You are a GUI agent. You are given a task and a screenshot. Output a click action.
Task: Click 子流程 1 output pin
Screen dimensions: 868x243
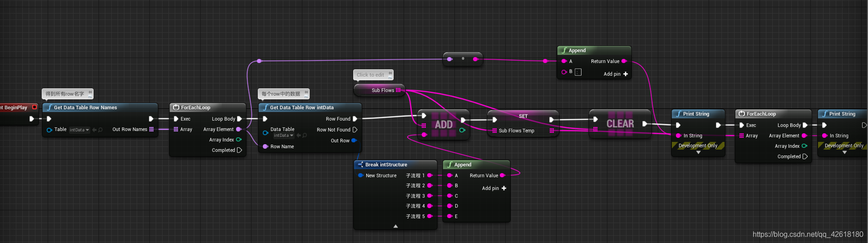(x=430, y=175)
